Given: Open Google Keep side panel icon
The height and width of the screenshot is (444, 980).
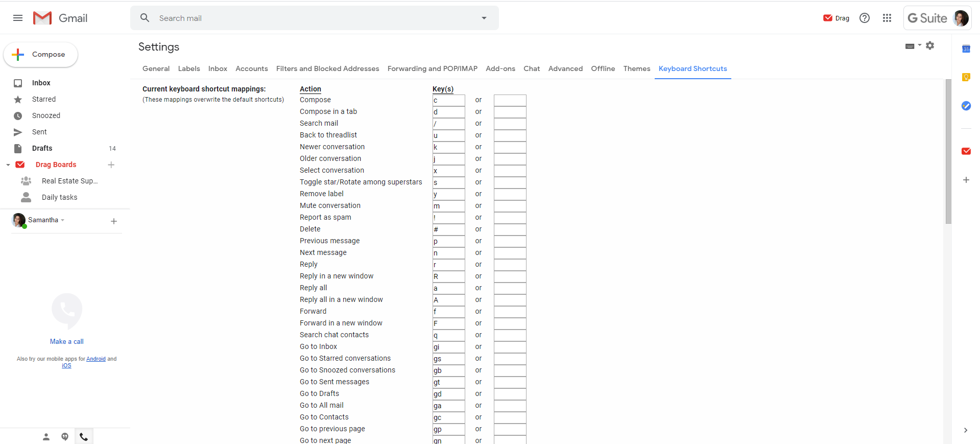Looking at the screenshot, I should 966,77.
